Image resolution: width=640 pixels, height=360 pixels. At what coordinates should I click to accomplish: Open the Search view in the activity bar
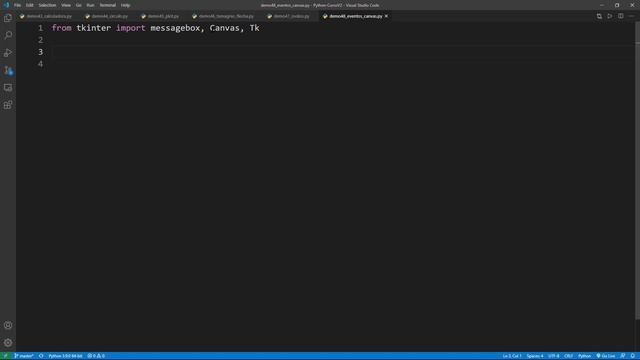[8, 35]
